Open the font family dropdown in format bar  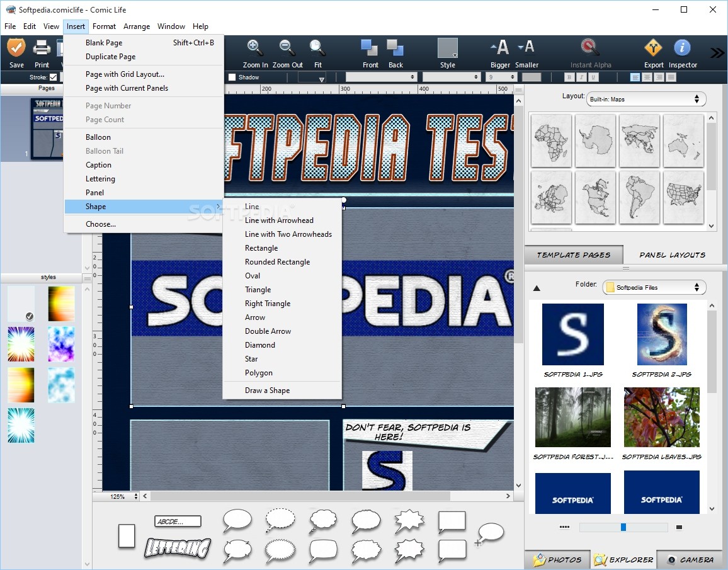(381, 77)
